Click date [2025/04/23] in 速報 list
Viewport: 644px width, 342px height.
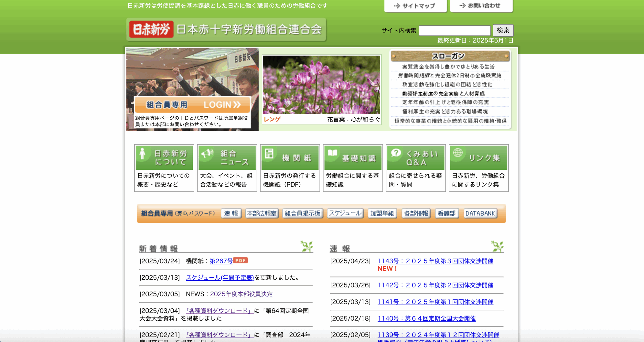pos(350,261)
